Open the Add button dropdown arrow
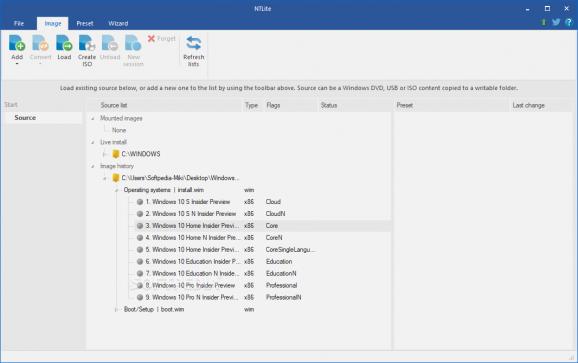The width and height of the screenshot is (578, 363). 17,64
